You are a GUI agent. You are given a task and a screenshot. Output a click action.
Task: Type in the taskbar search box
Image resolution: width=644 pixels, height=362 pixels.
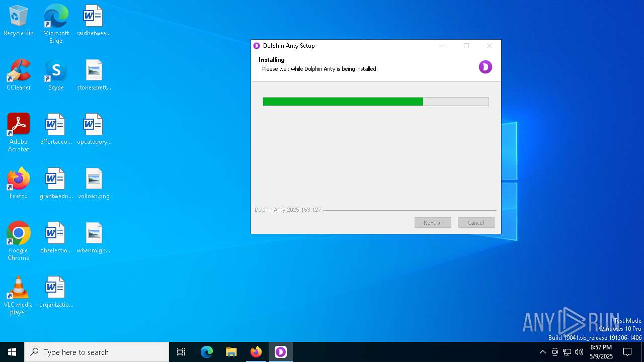tap(97, 352)
